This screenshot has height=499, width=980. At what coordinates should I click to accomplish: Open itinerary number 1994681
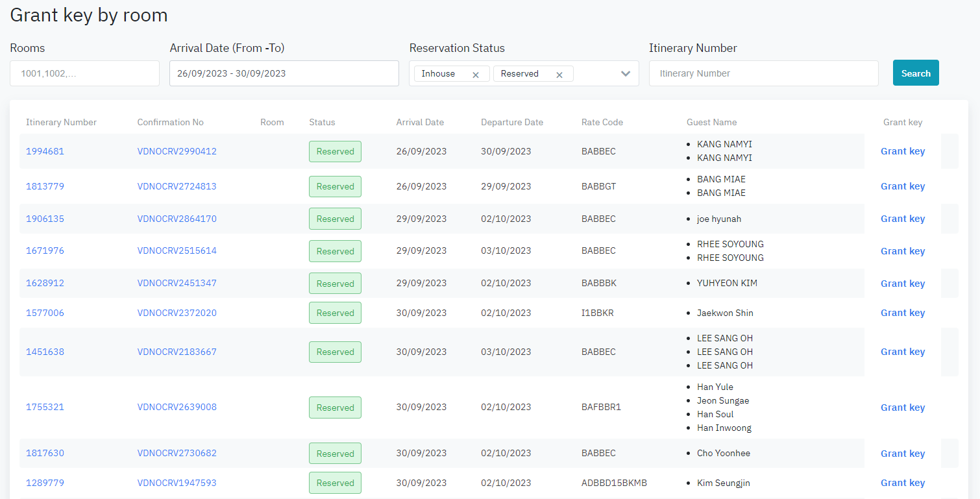(45, 151)
